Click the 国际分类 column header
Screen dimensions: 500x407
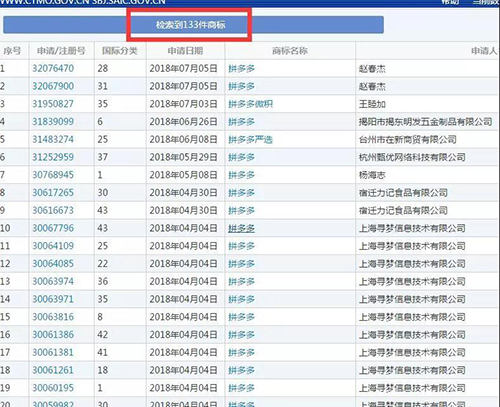[120, 51]
